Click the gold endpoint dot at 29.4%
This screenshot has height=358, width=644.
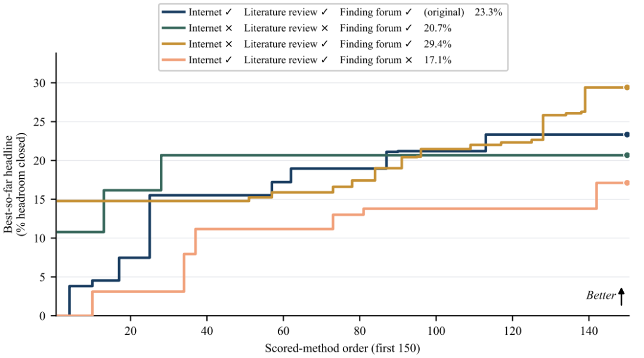click(x=627, y=88)
